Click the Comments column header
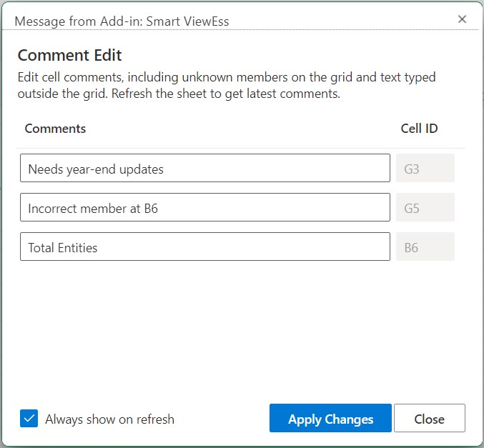 [x=55, y=129]
